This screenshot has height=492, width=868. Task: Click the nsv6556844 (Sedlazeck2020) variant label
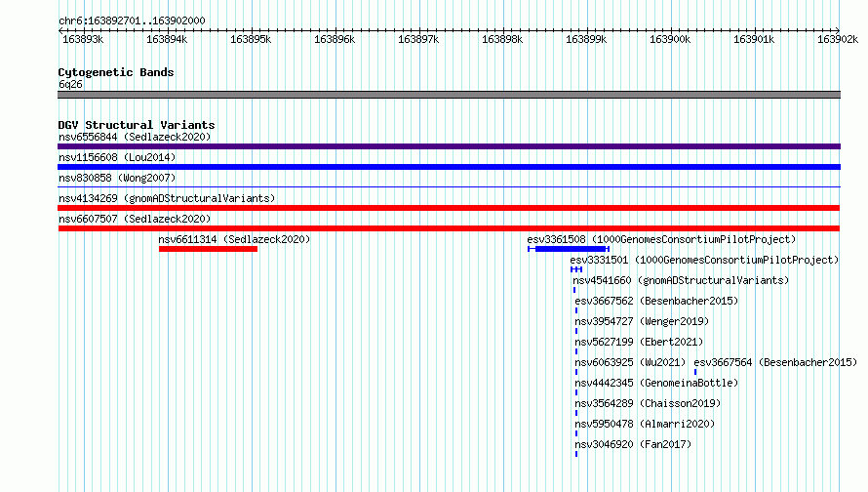135,137
